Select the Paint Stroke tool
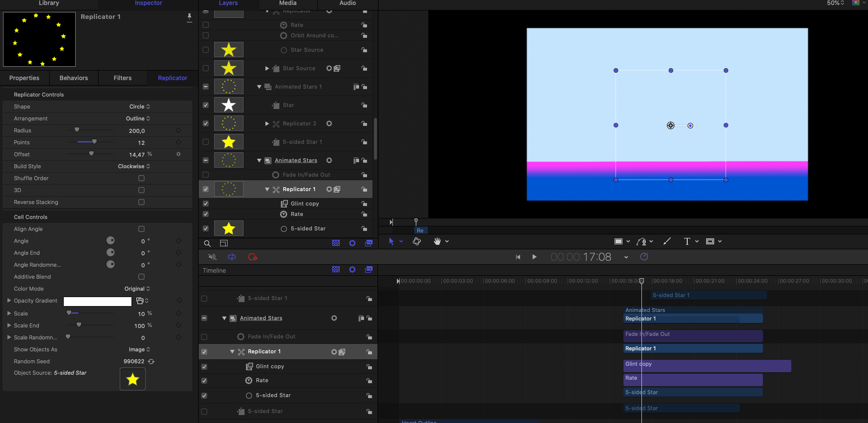This screenshot has width=868, height=423. click(x=667, y=241)
